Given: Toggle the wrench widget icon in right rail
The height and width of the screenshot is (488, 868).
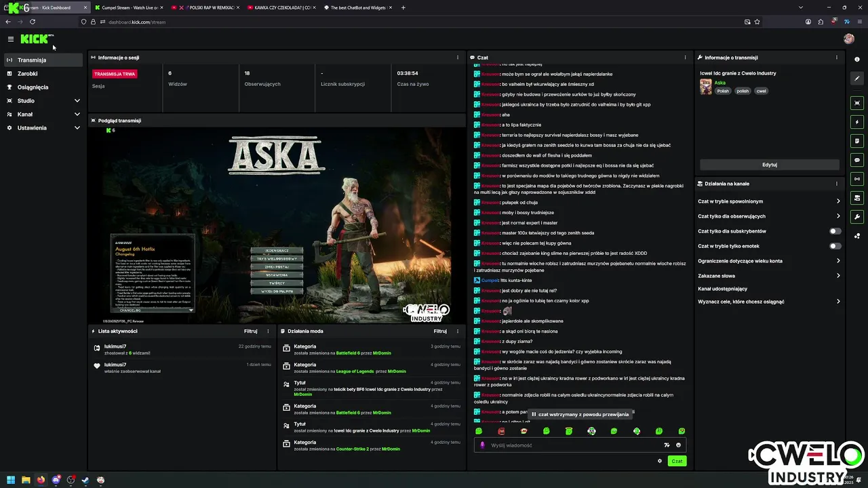Looking at the screenshot, I should tap(857, 217).
